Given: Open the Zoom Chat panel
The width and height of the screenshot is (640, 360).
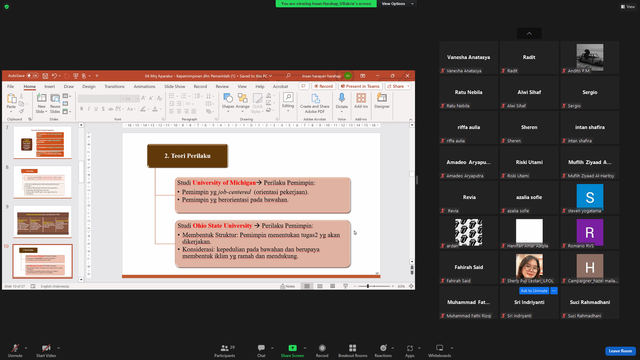Looking at the screenshot, I should click(261, 350).
